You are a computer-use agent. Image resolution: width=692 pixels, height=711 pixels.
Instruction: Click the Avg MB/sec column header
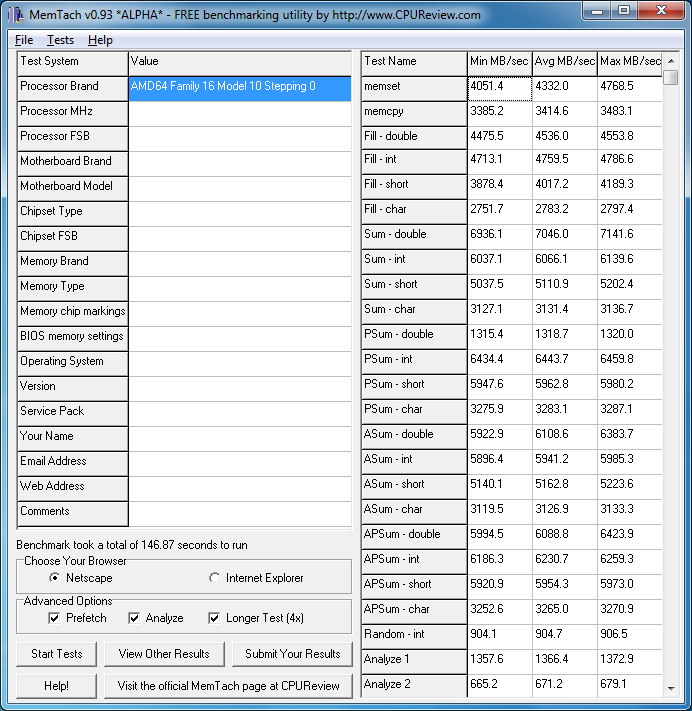565,63
